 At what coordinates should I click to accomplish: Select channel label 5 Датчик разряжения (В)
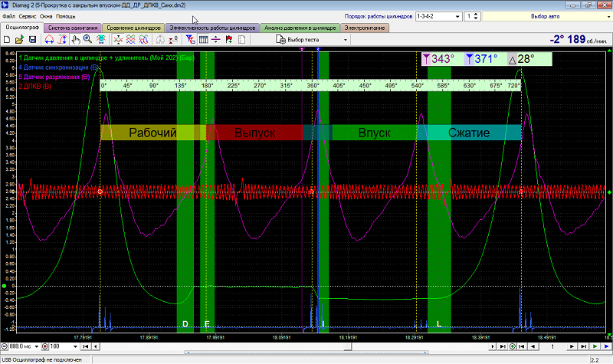point(54,77)
